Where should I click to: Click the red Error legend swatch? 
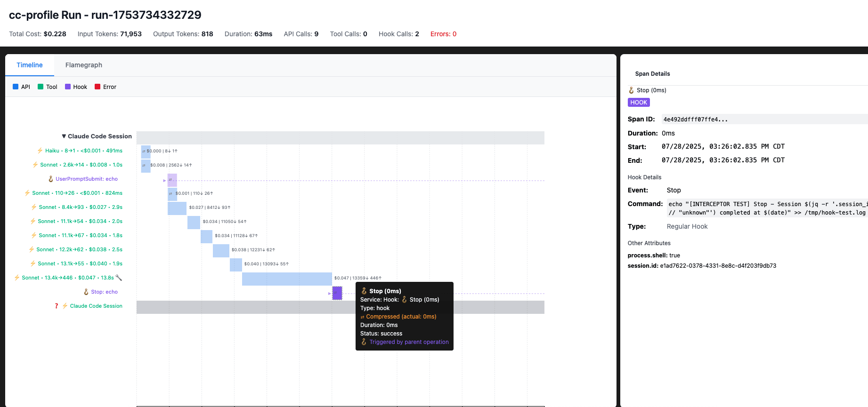[x=97, y=87]
